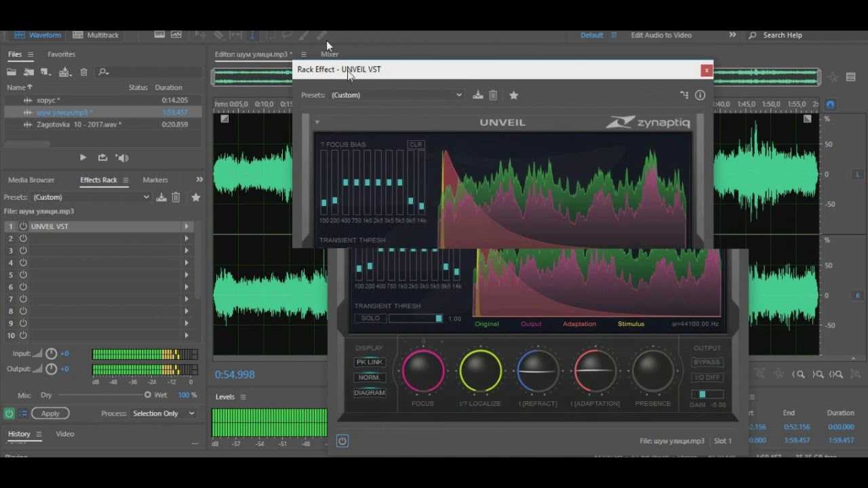Click the Unveil output GAIN slider
Viewport: 868px width, 488px height.
[707, 394]
